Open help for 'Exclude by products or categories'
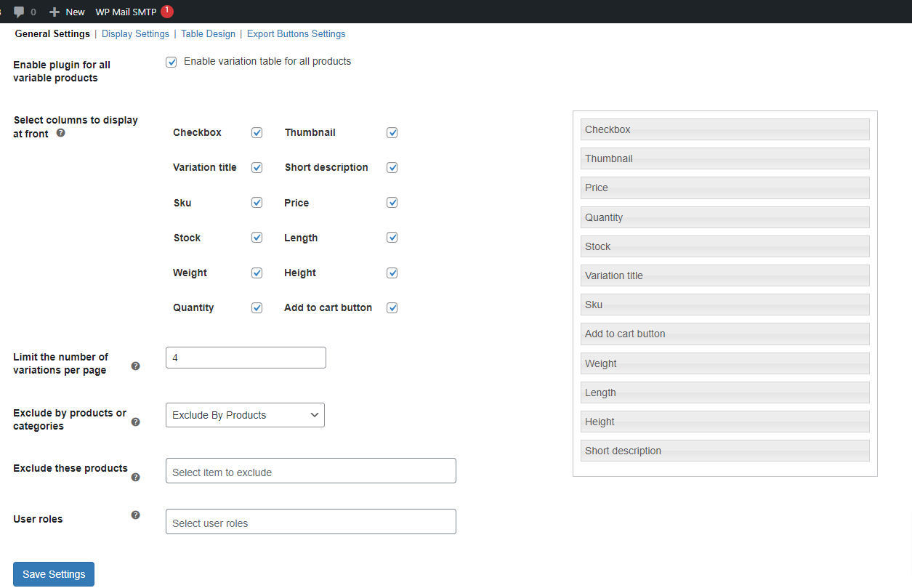912x588 pixels. pyautogui.click(x=136, y=422)
